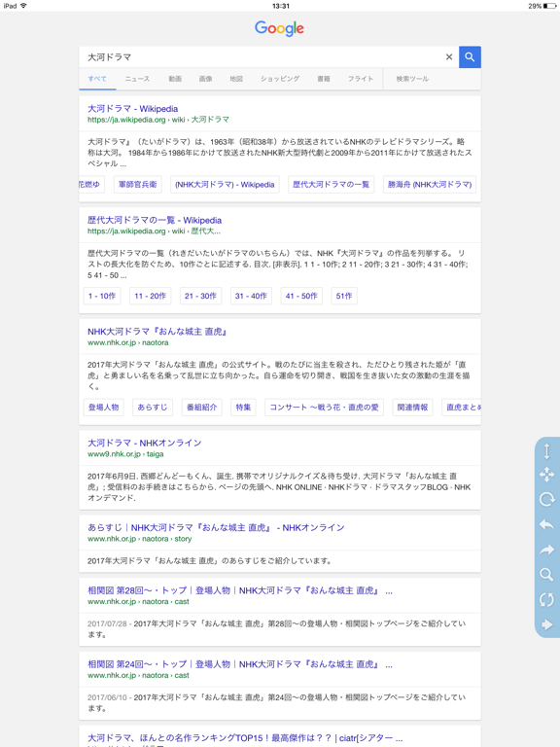The width and height of the screenshot is (560, 747).
Task: Tap the four-way move arrows icon
Action: point(546,475)
